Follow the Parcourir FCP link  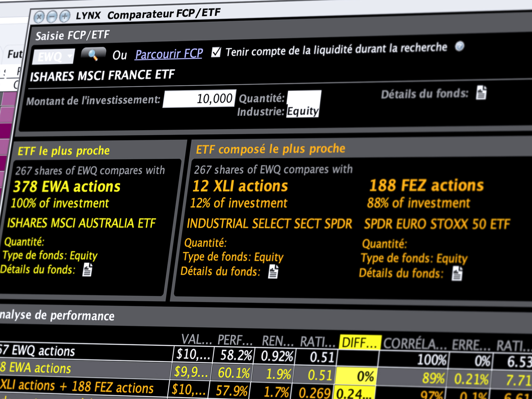[169, 54]
